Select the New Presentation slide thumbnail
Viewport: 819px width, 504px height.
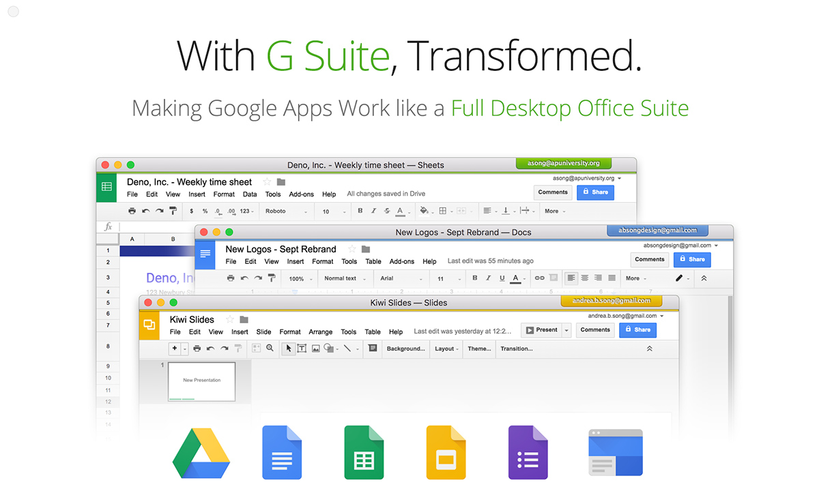click(201, 381)
